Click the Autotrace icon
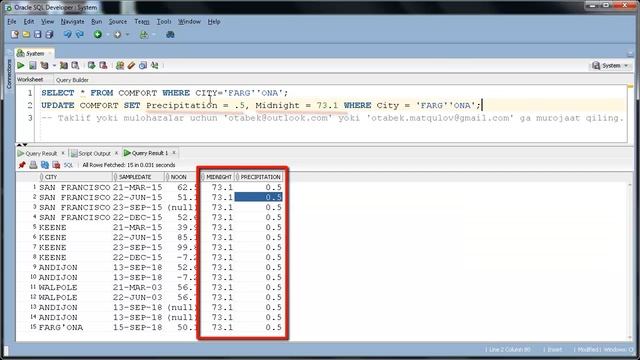The width and height of the screenshot is (640, 360). (x=64, y=65)
